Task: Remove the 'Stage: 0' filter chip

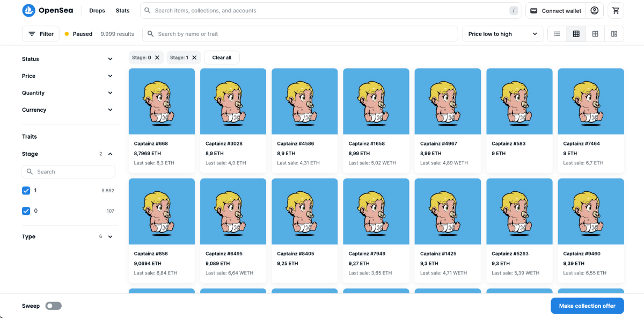Action: (157, 57)
